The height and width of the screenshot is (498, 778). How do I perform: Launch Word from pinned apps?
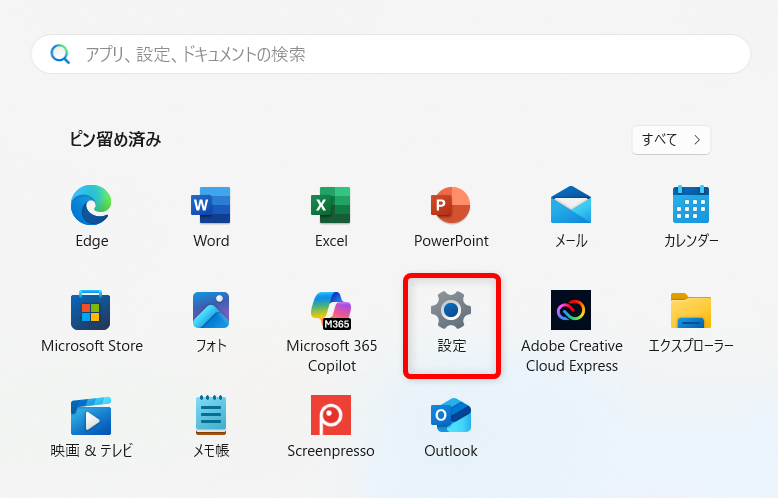211,216
